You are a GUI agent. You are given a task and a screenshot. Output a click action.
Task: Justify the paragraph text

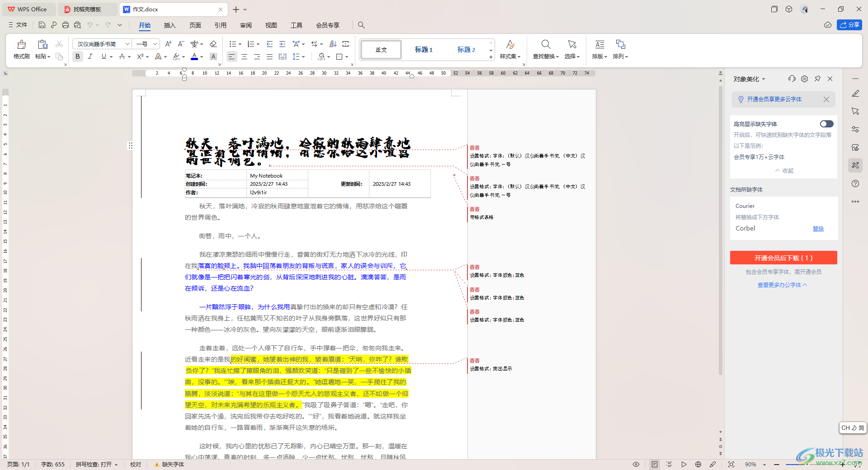tap(269, 56)
